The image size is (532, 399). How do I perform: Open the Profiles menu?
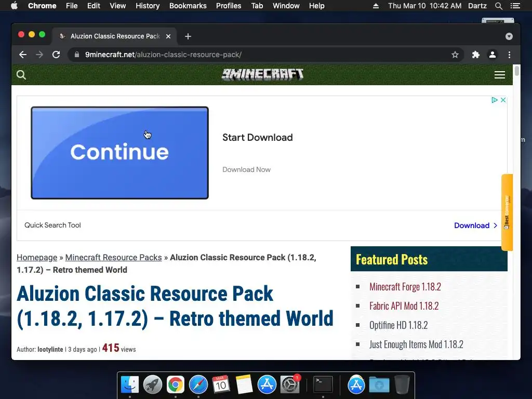pyautogui.click(x=229, y=6)
